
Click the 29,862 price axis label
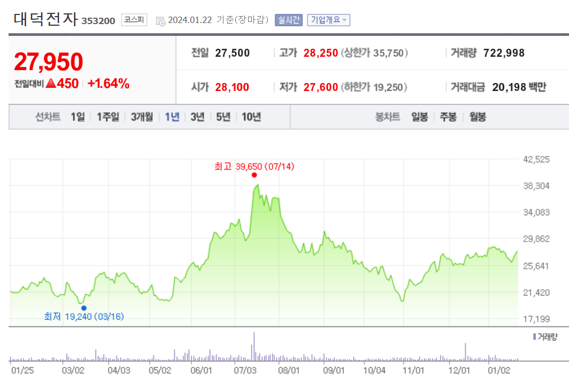(x=536, y=239)
